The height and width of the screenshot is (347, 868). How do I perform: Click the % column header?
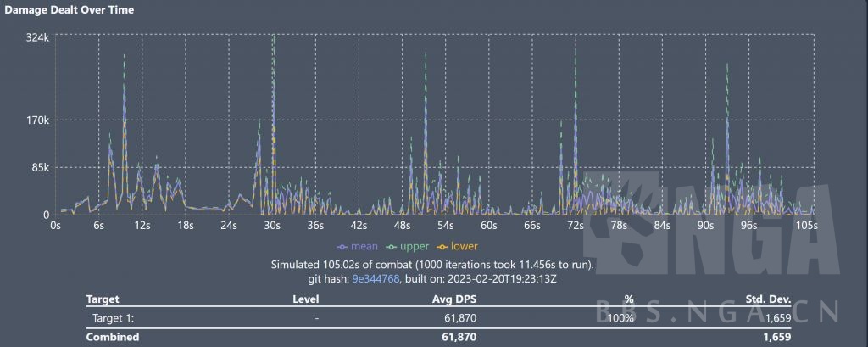pos(629,299)
